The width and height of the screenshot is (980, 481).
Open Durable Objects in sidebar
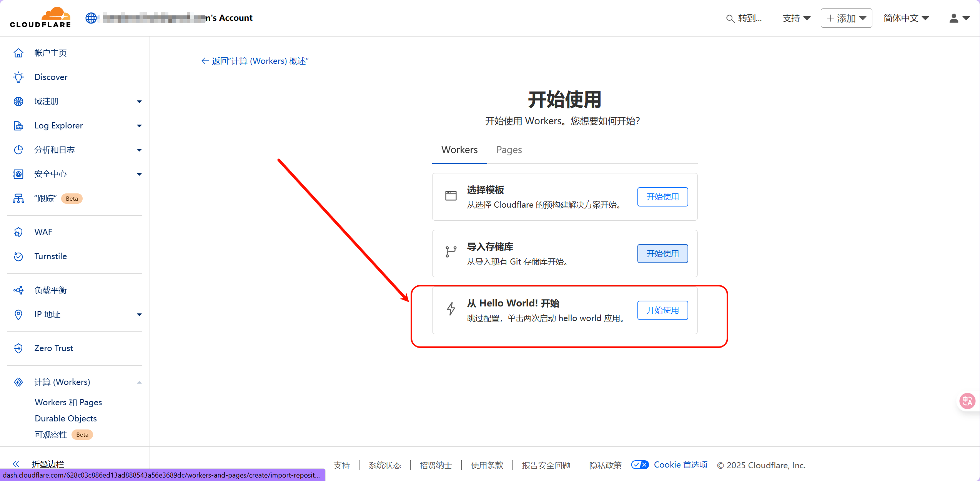[x=66, y=418]
